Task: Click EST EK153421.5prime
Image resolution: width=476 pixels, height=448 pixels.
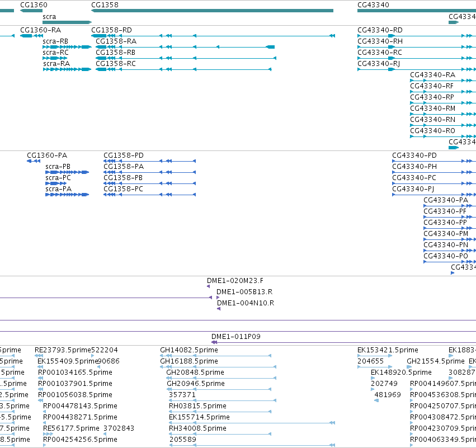Action: pos(388,350)
